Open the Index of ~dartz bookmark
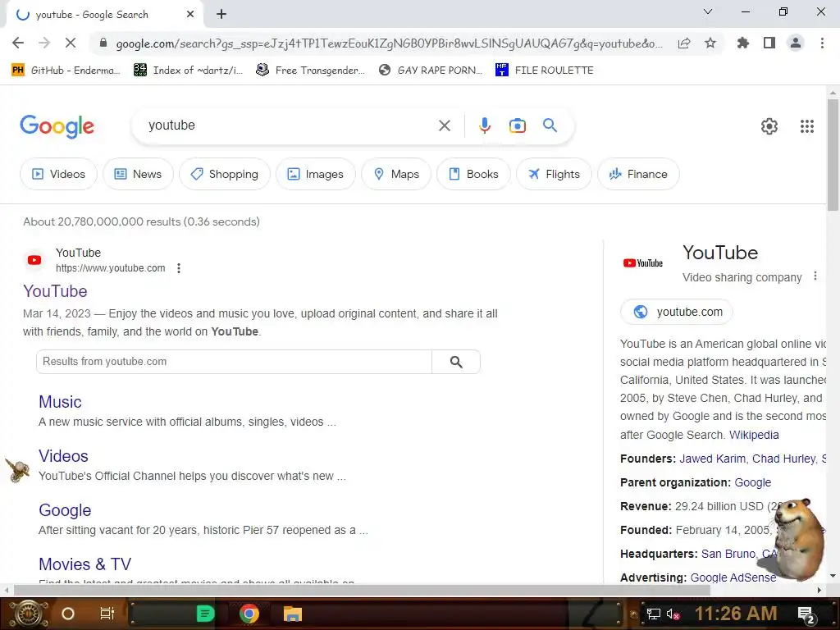Viewport: 840px width, 630px height. pyautogui.click(x=188, y=71)
